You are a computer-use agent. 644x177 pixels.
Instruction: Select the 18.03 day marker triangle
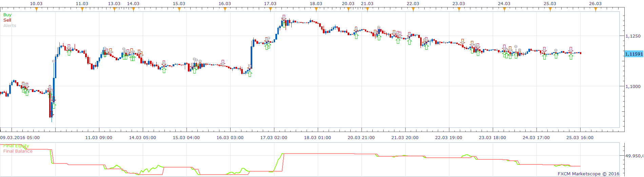coord(316,9)
